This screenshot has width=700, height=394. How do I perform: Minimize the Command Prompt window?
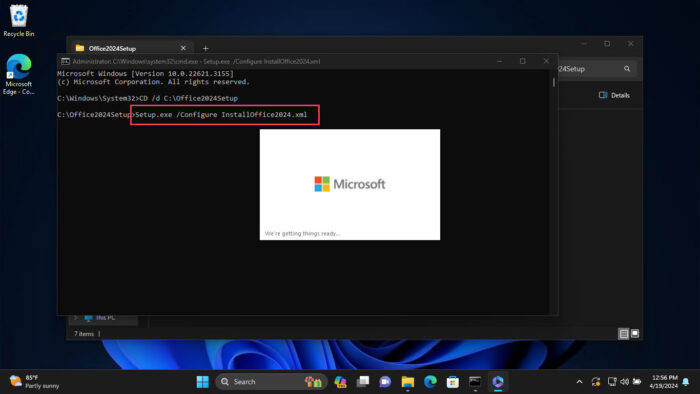(x=500, y=61)
